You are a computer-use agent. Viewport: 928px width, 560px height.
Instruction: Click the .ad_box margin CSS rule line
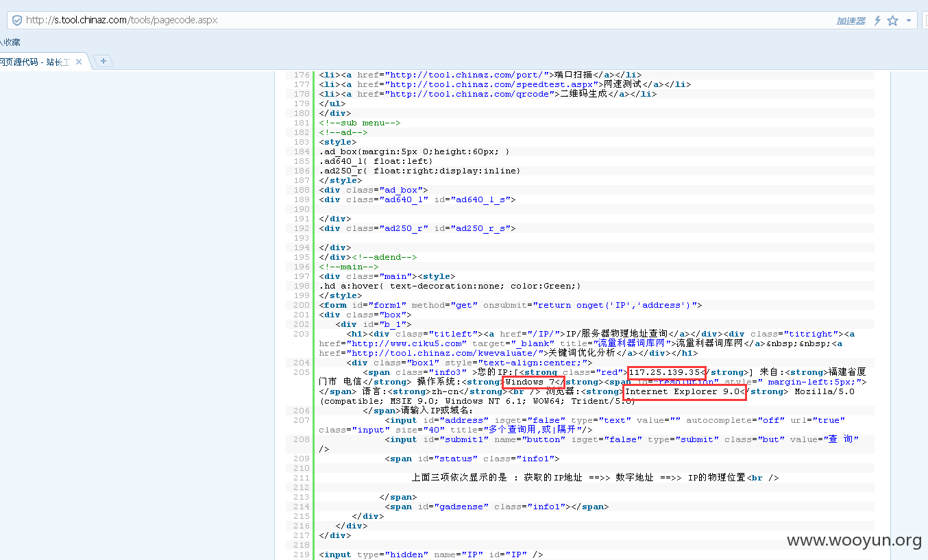415,151
